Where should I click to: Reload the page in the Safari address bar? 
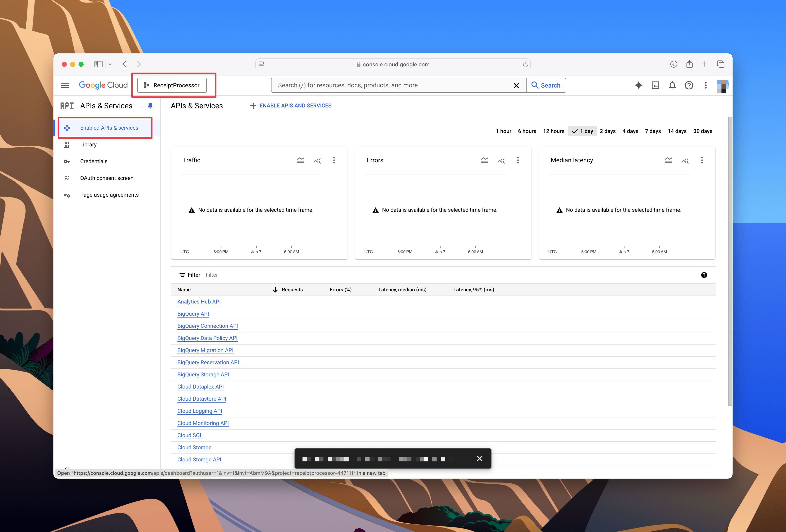click(525, 64)
